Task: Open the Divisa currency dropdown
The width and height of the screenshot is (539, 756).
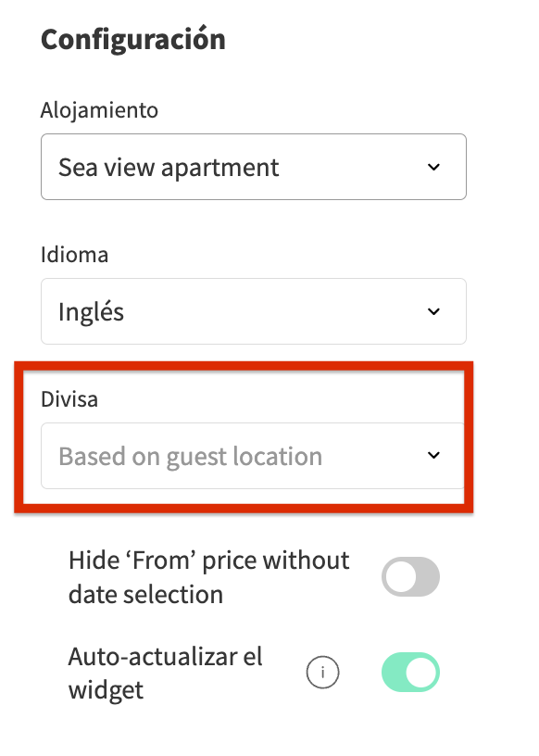Action: pos(253,456)
